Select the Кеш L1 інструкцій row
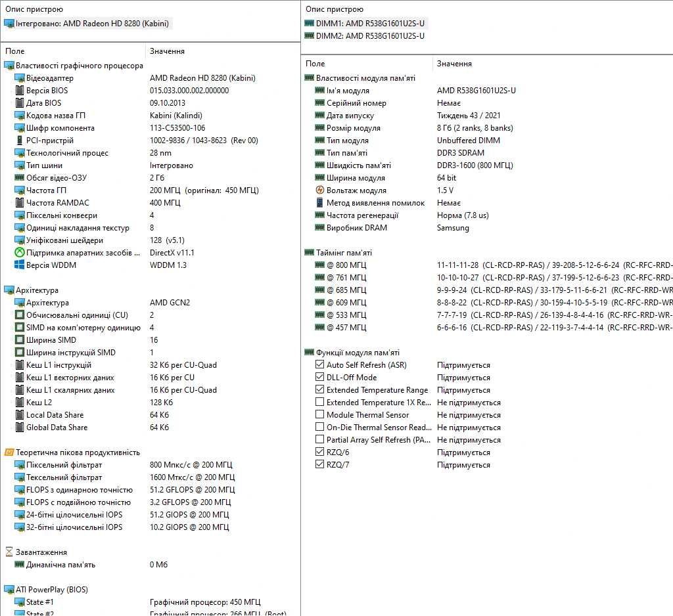The width and height of the screenshot is (673, 616). pos(151,365)
